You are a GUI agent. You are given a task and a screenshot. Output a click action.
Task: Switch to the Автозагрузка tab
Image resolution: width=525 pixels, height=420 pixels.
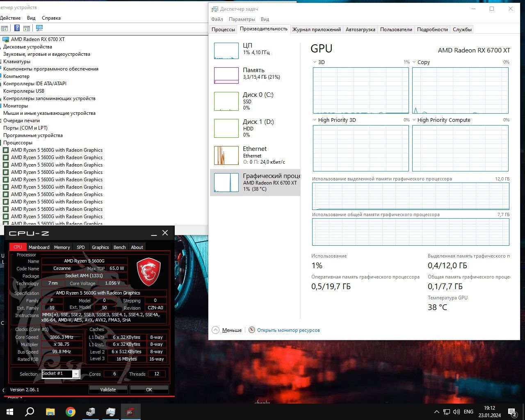(x=360, y=30)
